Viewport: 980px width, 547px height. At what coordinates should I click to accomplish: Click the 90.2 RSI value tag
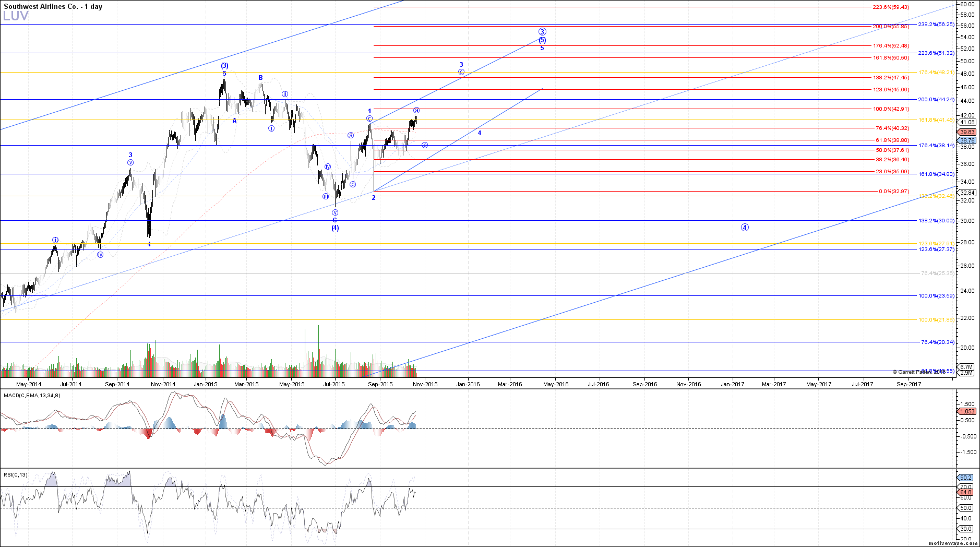(x=966, y=478)
